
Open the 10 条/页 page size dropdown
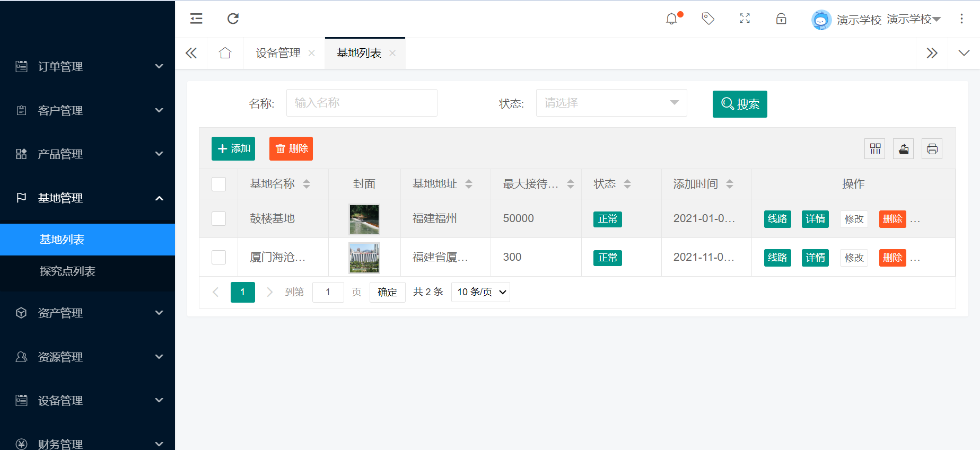click(x=480, y=292)
